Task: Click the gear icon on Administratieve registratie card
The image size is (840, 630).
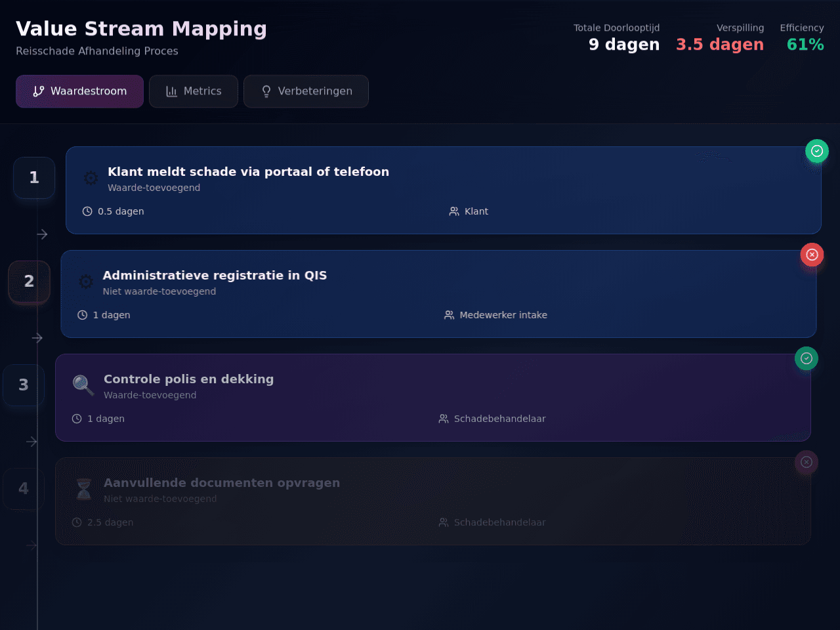Action: coord(85,282)
